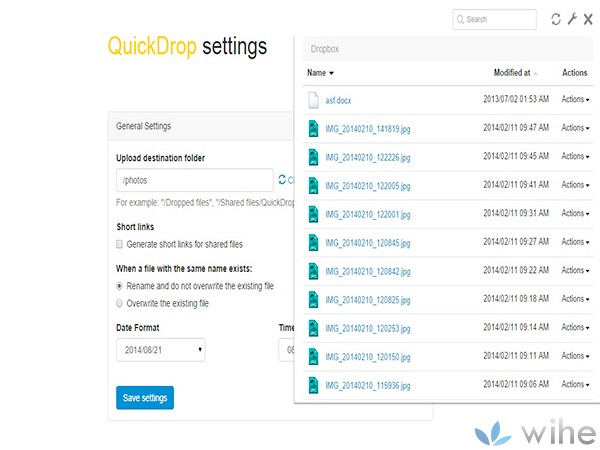Open Actions menu for IMG_20140210_141819.jpg
The height and width of the screenshot is (450, 600).
tap(575, 128)
